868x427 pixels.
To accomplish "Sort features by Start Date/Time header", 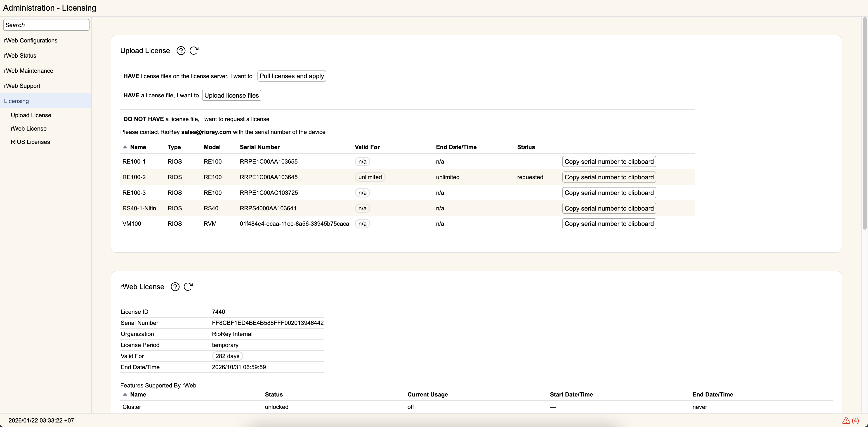I will tap(571, 395).
